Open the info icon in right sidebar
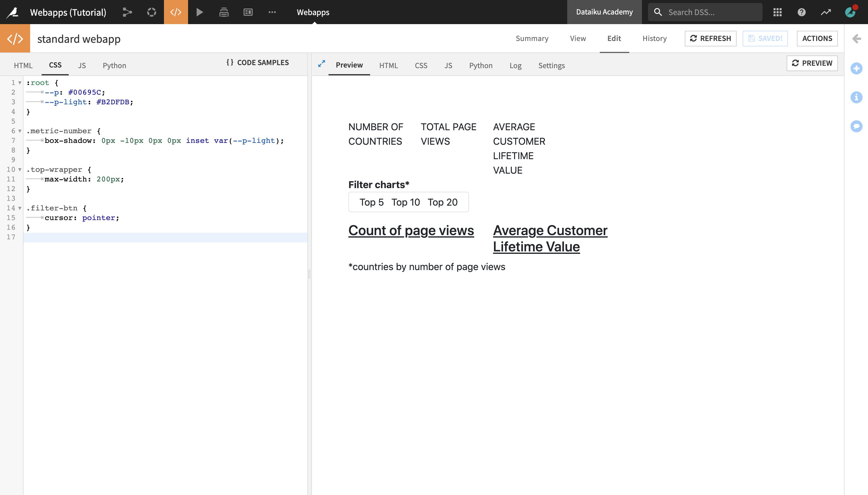 857,97
